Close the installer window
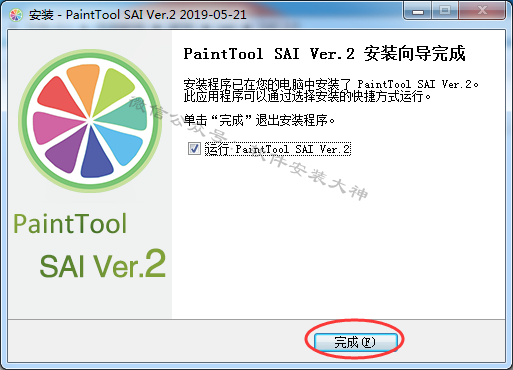 click(x=482, y=11)
